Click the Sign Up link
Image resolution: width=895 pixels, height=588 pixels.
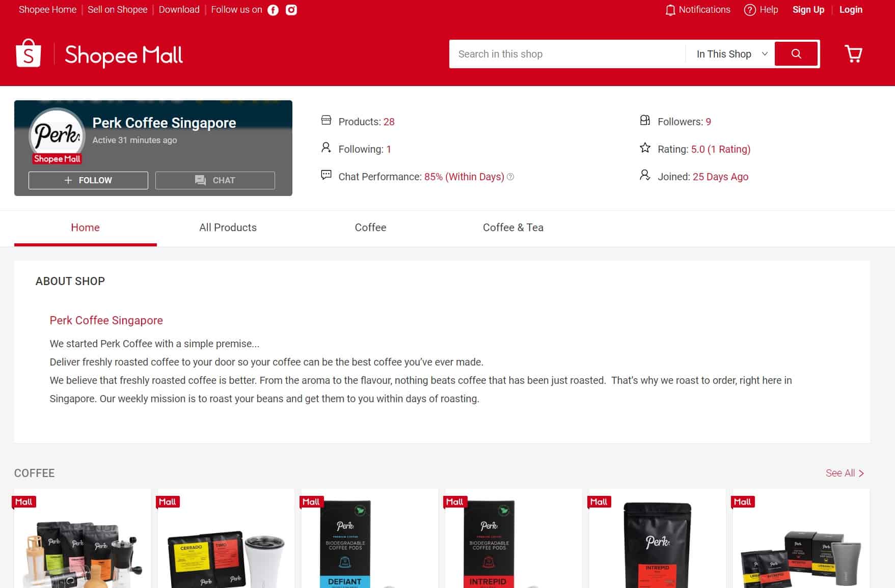(x=808, y=10)
